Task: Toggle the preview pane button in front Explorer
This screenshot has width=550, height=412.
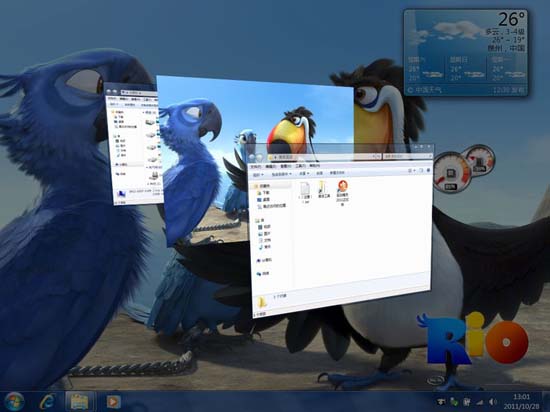Action: click(x=421, y=170)
